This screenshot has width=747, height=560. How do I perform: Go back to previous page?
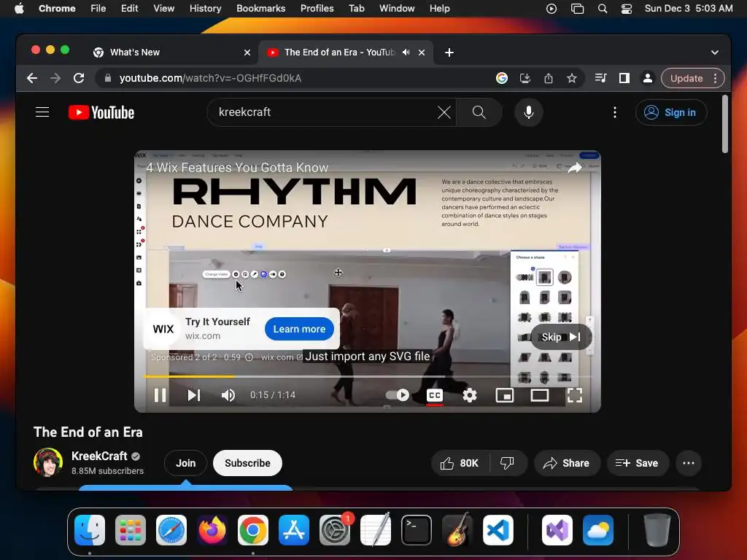pyautogui.click(x=32, y=78)
